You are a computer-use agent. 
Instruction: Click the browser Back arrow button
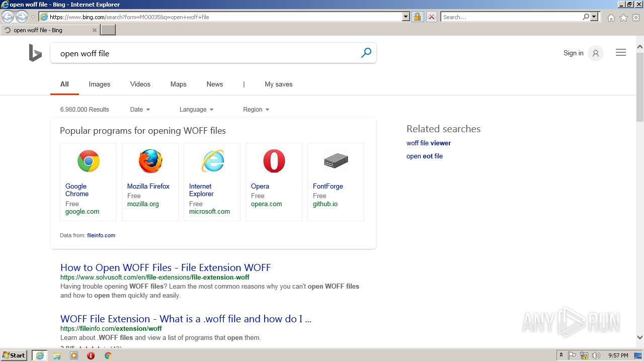tap(8, 17)
